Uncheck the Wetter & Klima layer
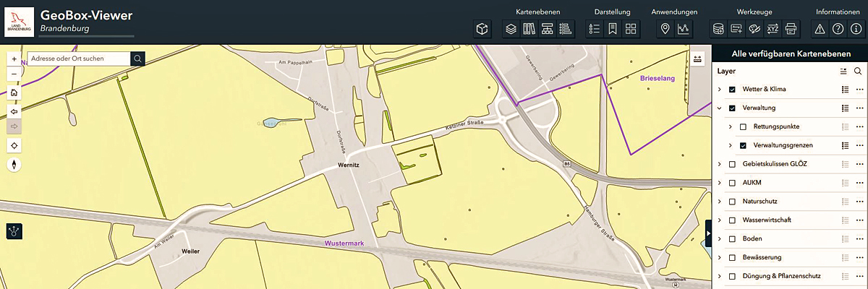Image resolution: width=868 pixels, height=289 pixels. (733, 90)
